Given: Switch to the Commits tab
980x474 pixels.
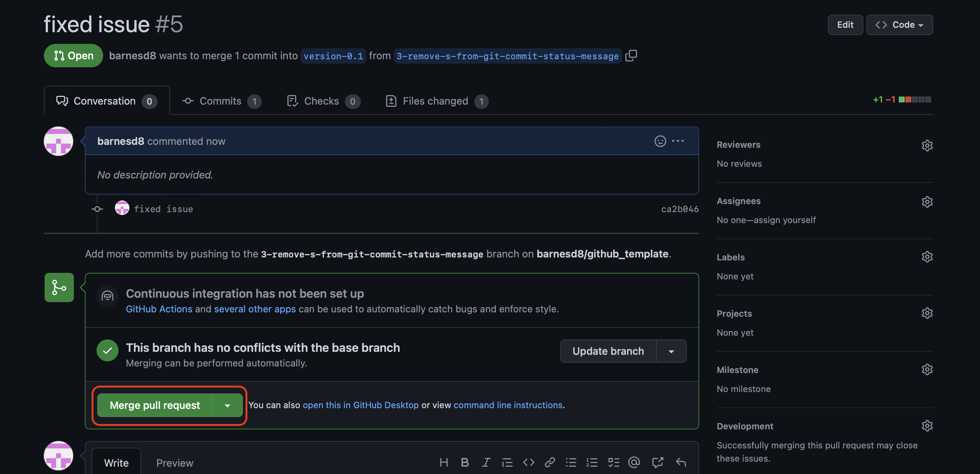Looking at the screenshot, I should [x=221, y=101].
